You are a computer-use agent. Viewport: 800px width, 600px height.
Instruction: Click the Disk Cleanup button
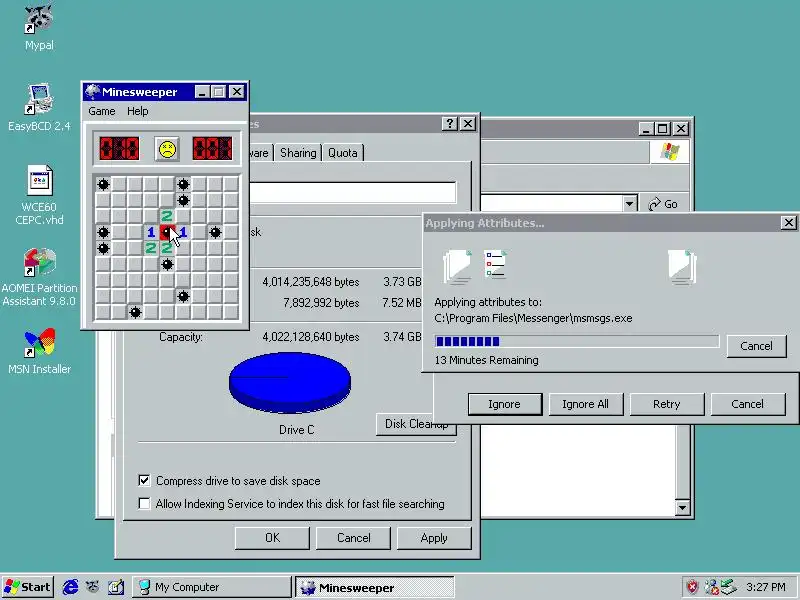[x=416, y=424]
